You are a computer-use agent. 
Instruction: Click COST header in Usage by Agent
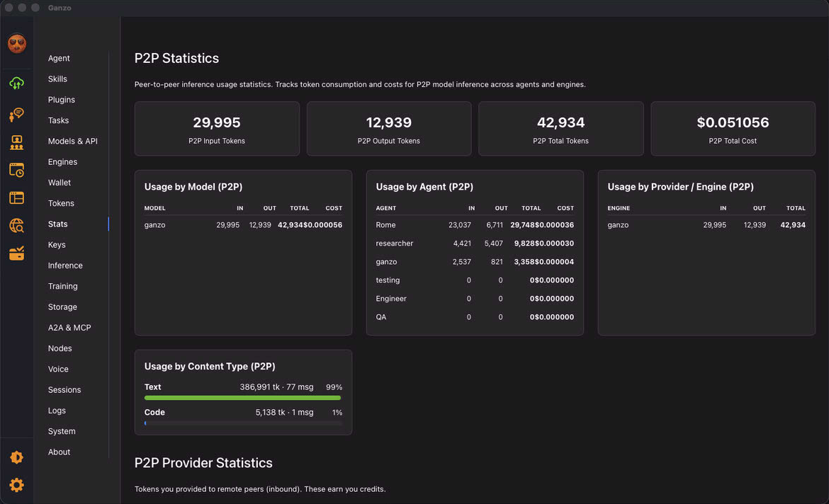(565, 208)
